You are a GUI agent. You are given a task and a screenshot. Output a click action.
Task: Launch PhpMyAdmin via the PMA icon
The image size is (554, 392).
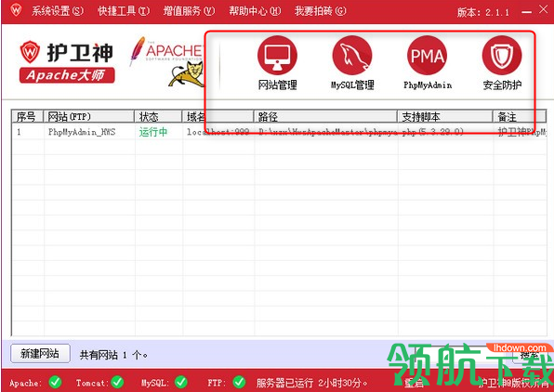tap(428, 56)
